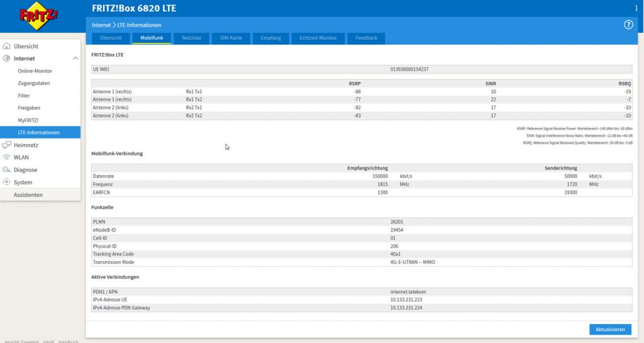Viewport: 644px width, 343px height.
Task: Open Filter in sidebar
Action: (24, 95)
